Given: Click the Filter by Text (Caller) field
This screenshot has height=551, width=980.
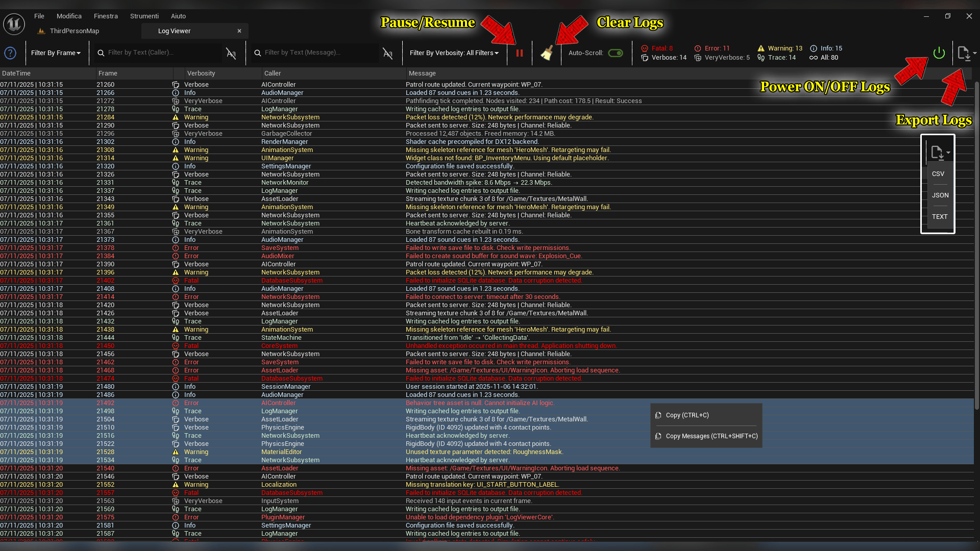Looking at the screenshot, I should tap(158, 53).
